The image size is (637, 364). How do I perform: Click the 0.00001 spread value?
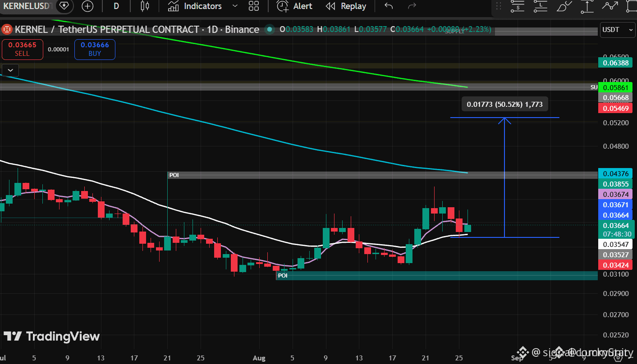pyautogui.click(x=59, y=49)
